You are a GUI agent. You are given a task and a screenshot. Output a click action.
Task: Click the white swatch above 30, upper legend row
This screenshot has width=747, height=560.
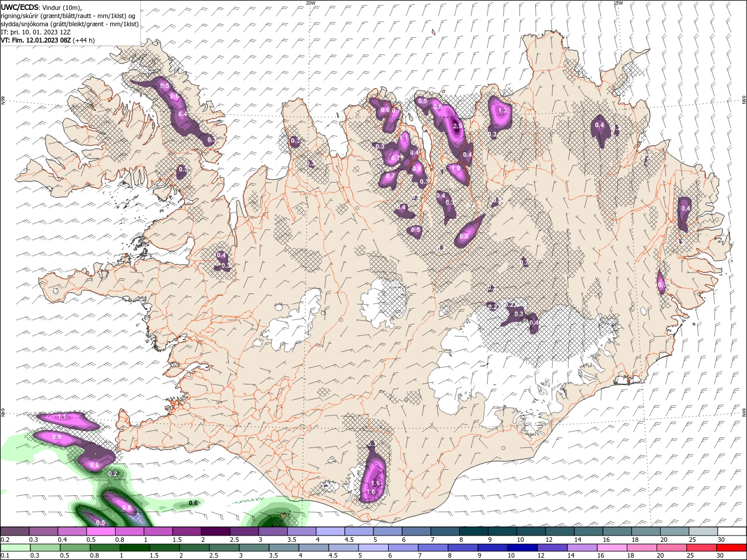tap(732, 531)
